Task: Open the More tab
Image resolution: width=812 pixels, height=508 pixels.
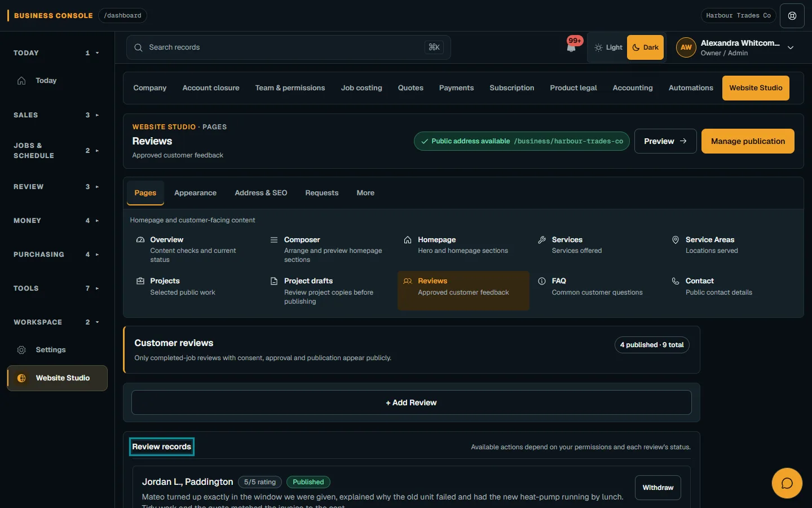Action: pyautogui.click(x=365, y=193)
